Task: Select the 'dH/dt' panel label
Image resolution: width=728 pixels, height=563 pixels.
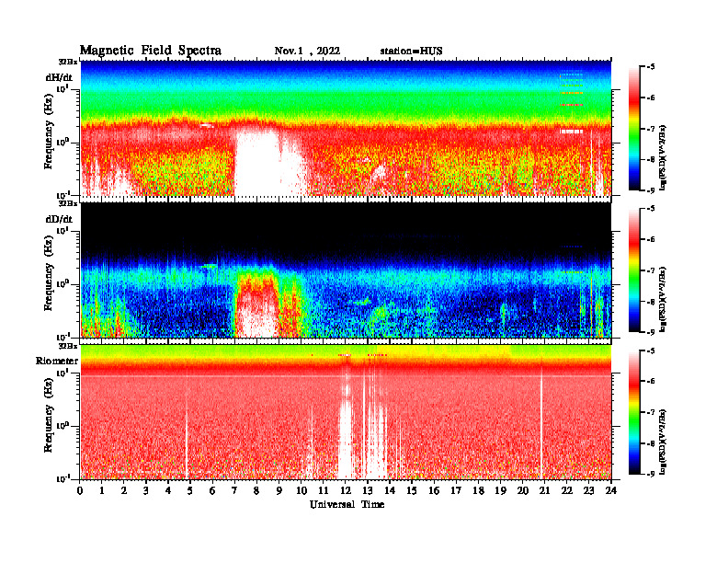Action: tap(59, 77)
